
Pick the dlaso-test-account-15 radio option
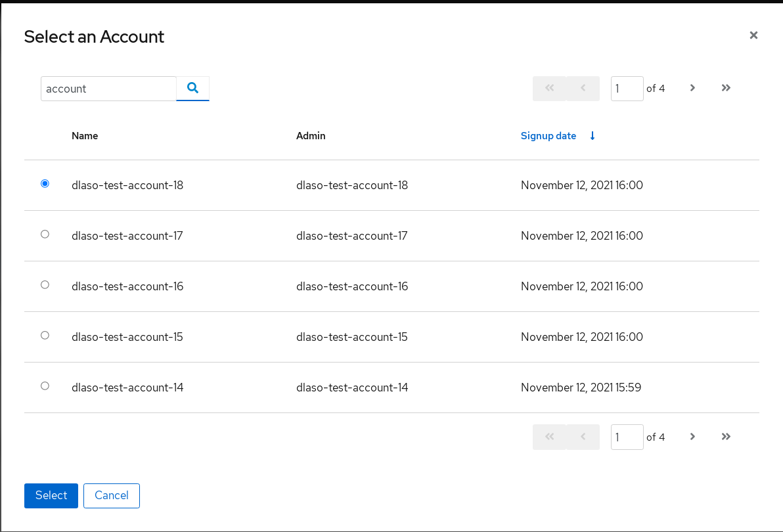point(45,336)
